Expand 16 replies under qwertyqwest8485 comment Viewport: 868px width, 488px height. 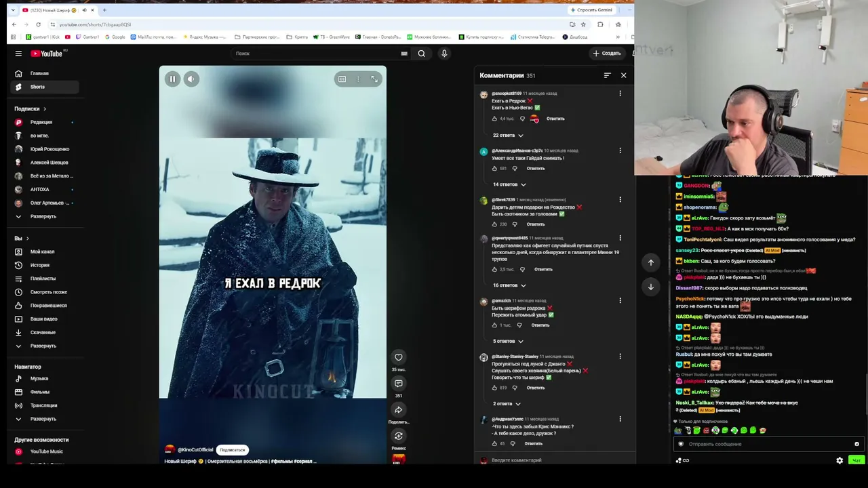509,285
